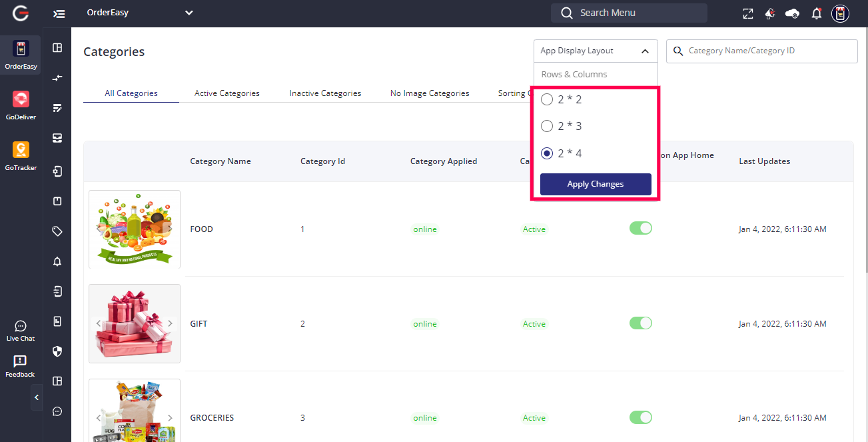Switch to the Active Categories tab
Screen dimensions: 868x442
click(226, 93)
